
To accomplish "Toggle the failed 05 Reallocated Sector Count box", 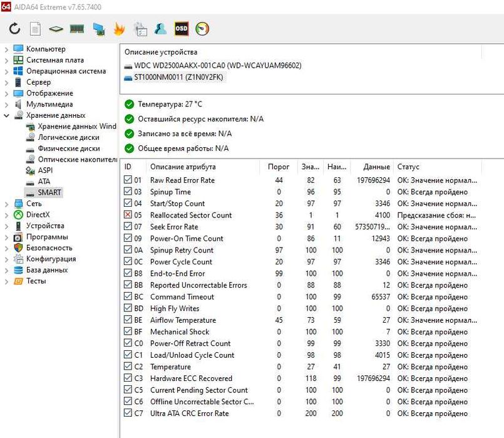I will click(128, 214).
